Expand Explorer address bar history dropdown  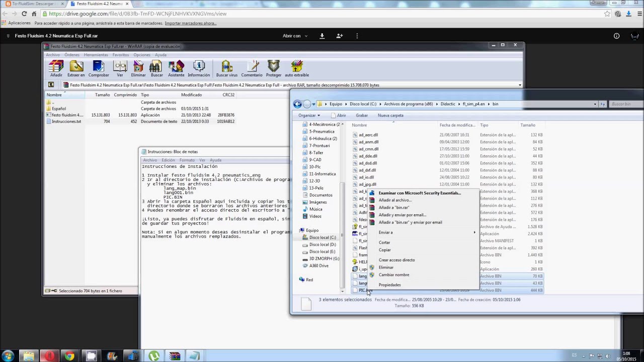pyautogui.click(x=595, y=104)
